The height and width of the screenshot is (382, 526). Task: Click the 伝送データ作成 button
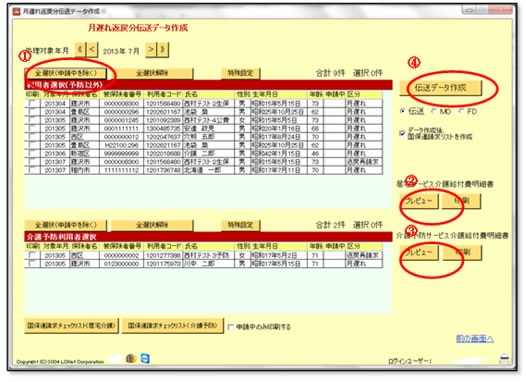coord(441,88)
